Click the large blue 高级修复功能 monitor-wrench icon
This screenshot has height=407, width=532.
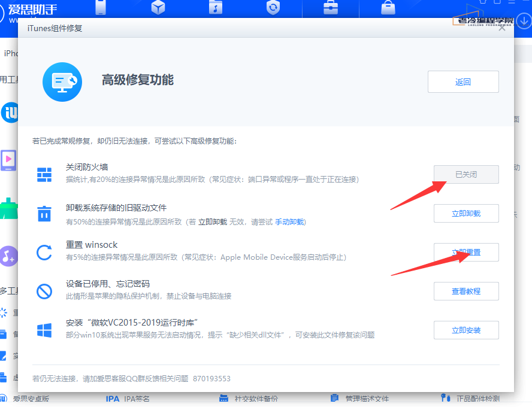[x=62, y=81]
